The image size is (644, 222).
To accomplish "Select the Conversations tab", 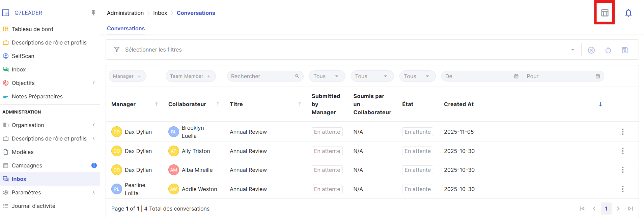I will click(126, 29).
